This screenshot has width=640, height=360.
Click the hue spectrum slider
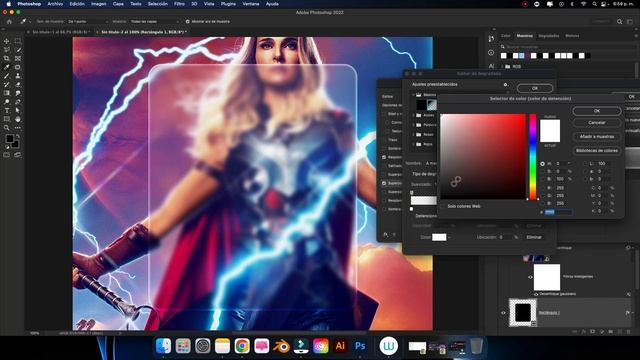pyautogui.click(x=533, y=157)
